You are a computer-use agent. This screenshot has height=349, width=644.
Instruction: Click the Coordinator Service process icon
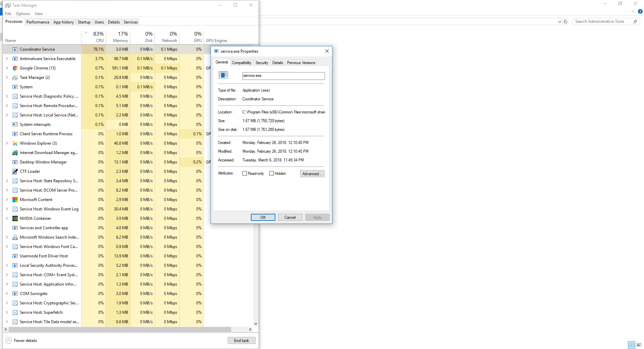pyautogui.click(x=15, y=49)
